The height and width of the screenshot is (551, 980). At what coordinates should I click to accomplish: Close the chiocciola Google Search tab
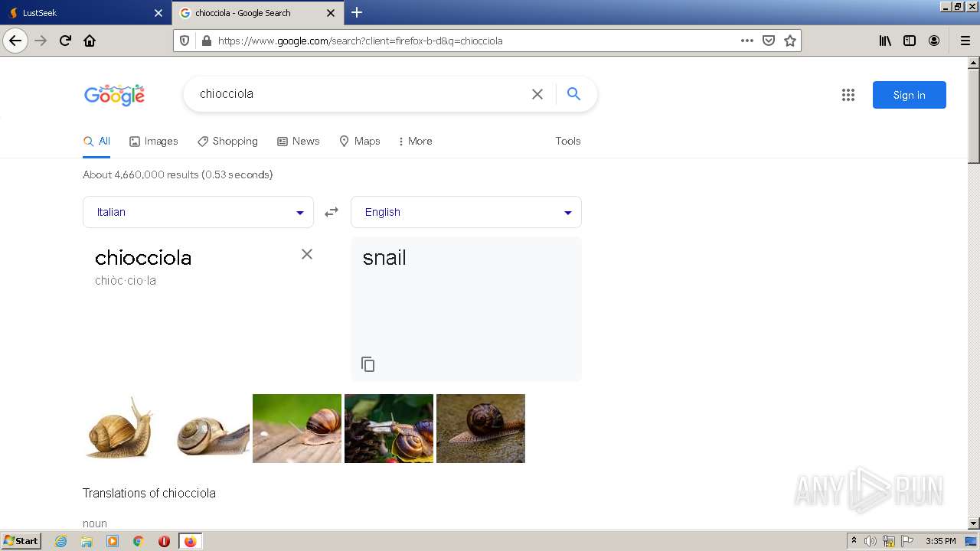(x=331, y=13)
